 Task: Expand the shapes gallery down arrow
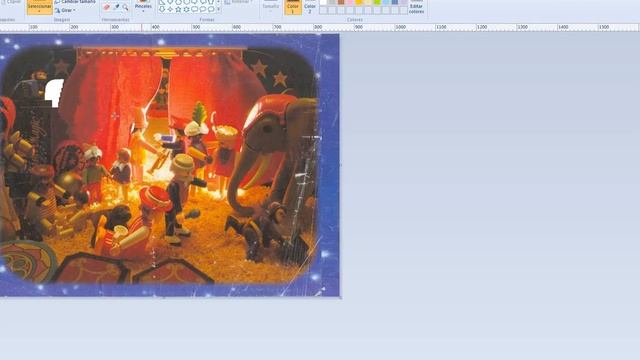[219, 9]
